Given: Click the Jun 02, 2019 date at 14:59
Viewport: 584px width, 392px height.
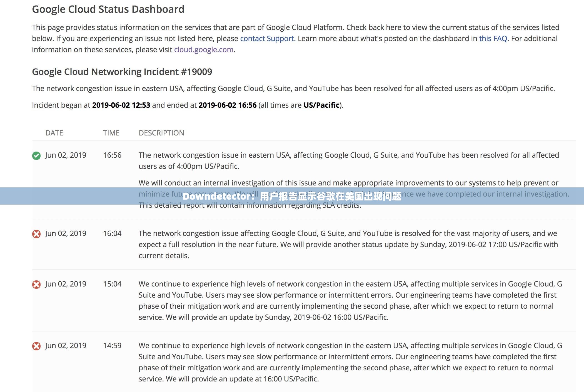Looking at the screenshot, I should coord(66,346).
